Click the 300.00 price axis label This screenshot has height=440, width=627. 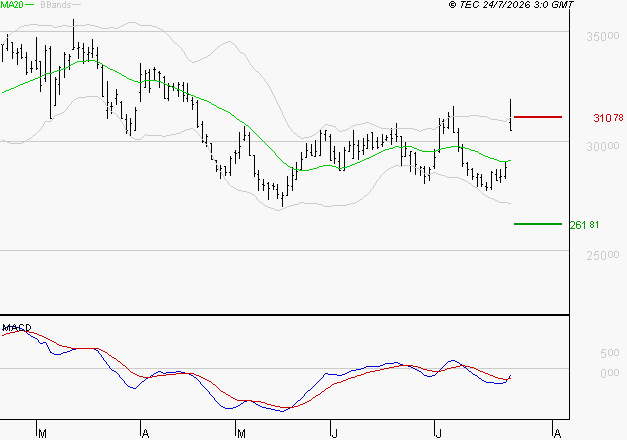coord(603,146)
